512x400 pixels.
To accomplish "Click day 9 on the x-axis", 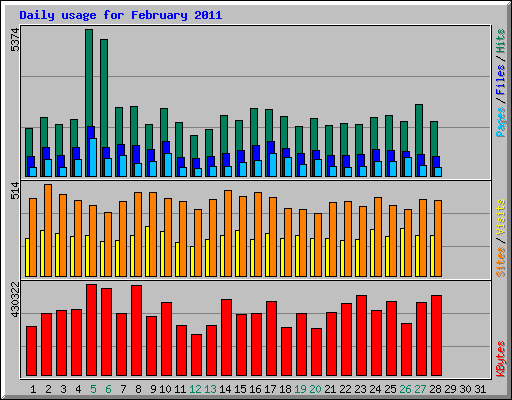I will click(x=153, y=389).
